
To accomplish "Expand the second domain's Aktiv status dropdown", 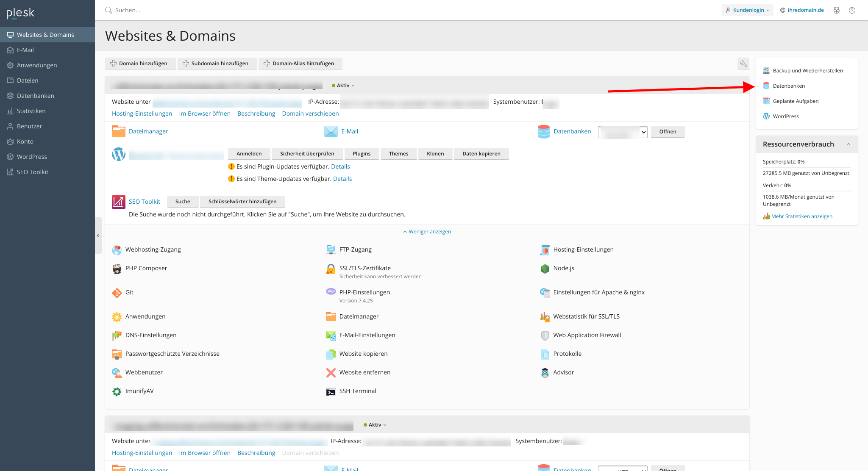I will [375, 425].
